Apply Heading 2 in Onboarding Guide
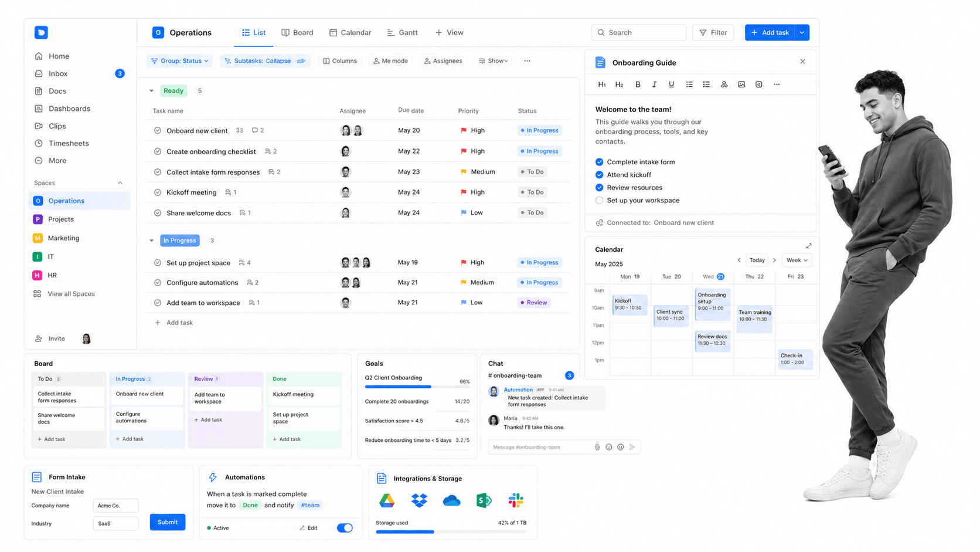 tap(619, 84)
